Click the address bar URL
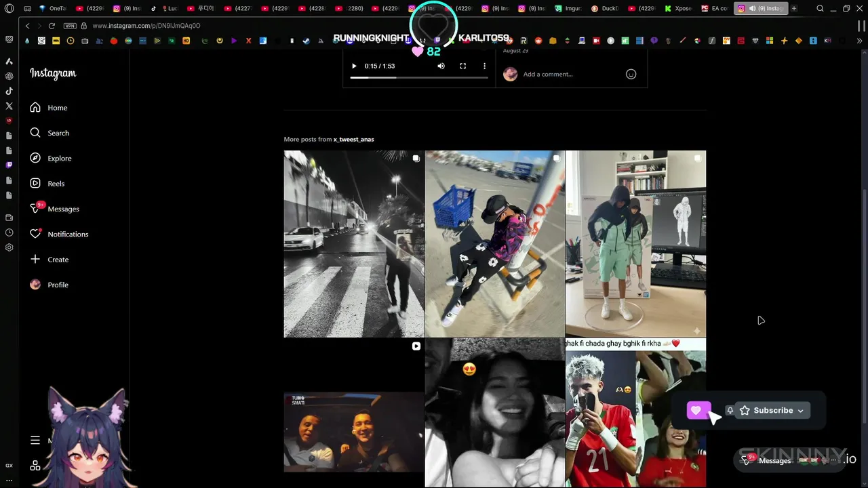Screen dimensions: 868x488 [146, 26]
